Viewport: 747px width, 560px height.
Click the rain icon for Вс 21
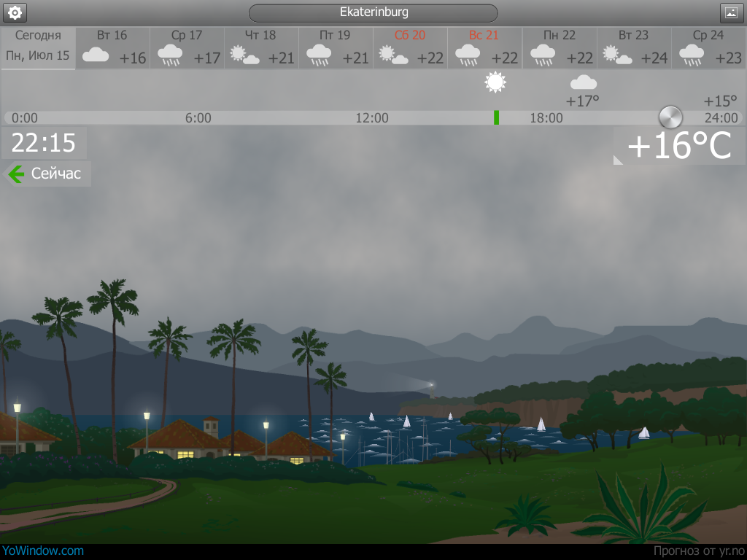tap(468, 55)
